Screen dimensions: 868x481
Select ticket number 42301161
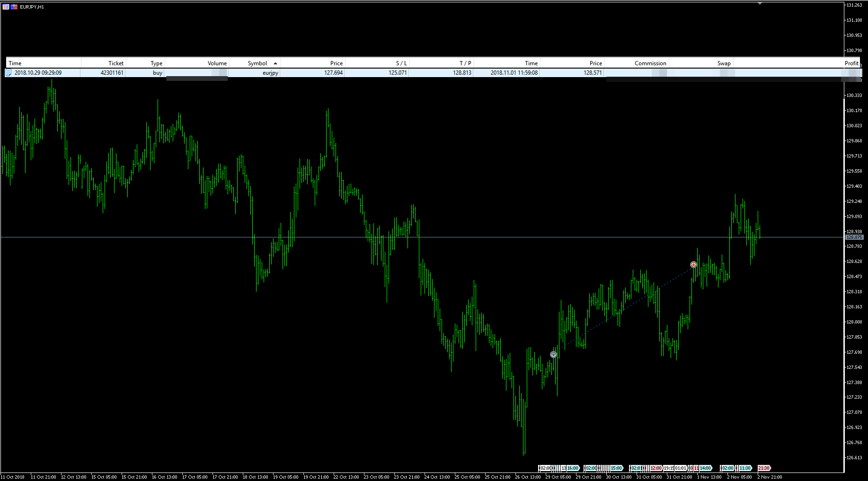[112, 73]
